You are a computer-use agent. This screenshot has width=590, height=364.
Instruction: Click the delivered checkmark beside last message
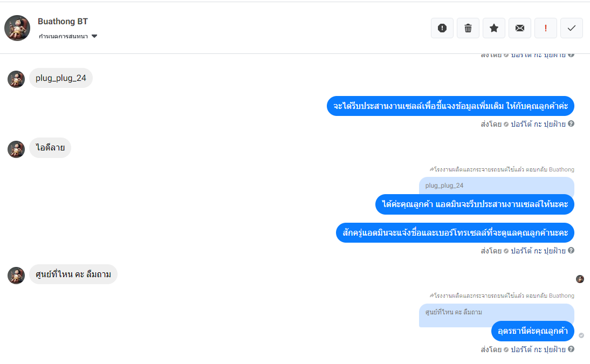pyautogui.click(x=581, y=335)
